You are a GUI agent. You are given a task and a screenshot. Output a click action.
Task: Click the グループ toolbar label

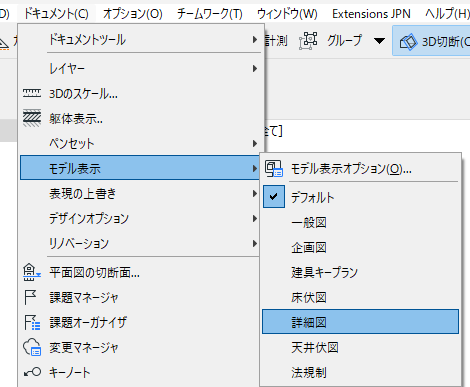(x=344, y=41)
